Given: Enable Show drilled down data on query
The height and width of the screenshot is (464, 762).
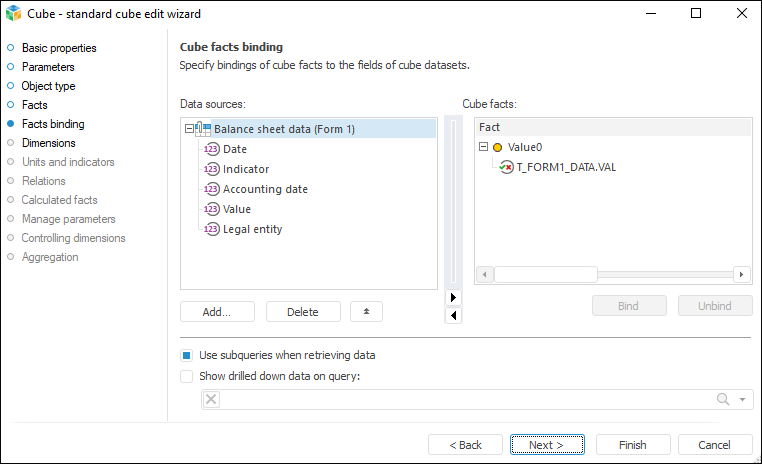Looking at the screenshot, I should point(186,377).
